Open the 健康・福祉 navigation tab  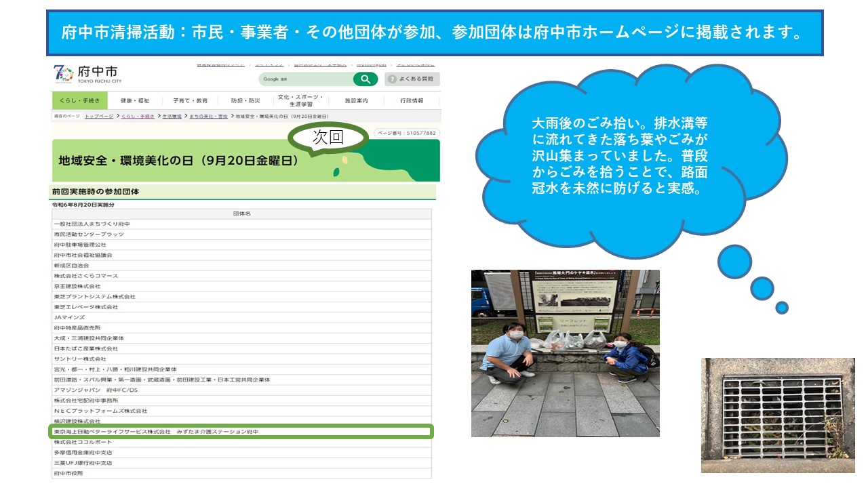point(135,100)
